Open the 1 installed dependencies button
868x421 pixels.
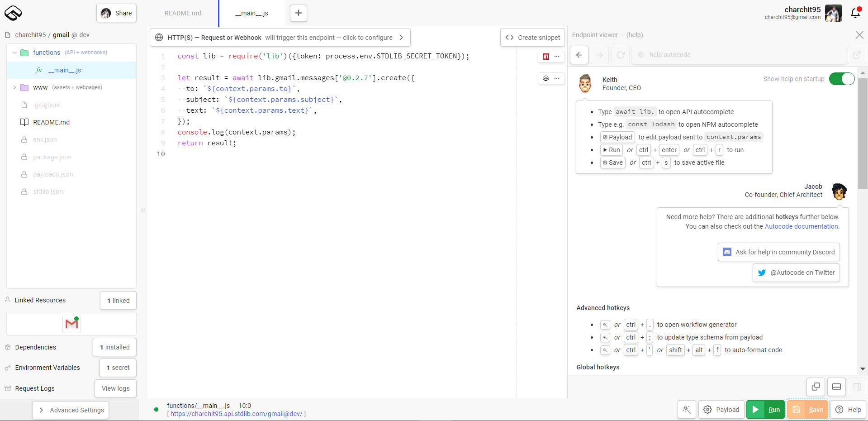(x=114, y=347)
